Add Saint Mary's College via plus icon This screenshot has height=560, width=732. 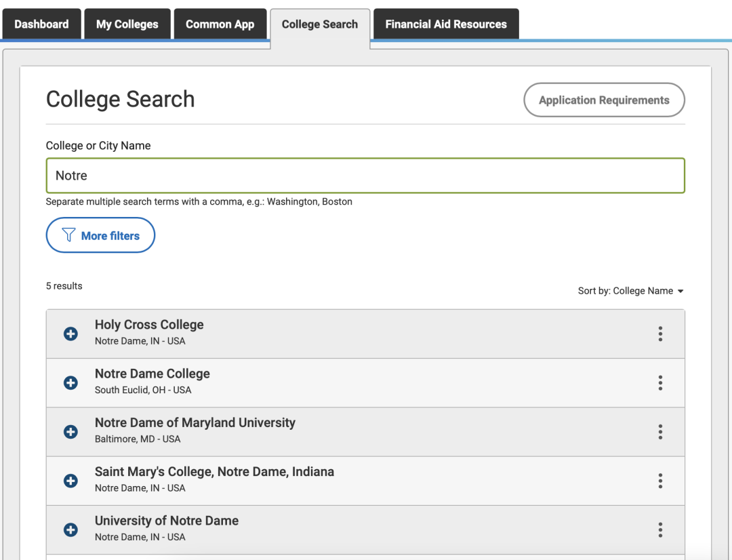coord(70,481)
